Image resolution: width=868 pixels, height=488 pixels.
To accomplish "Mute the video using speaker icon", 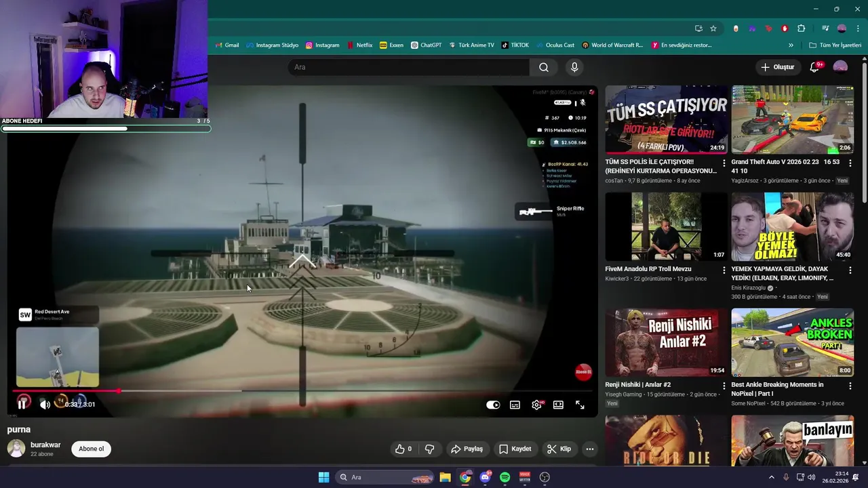I will 45,405.
